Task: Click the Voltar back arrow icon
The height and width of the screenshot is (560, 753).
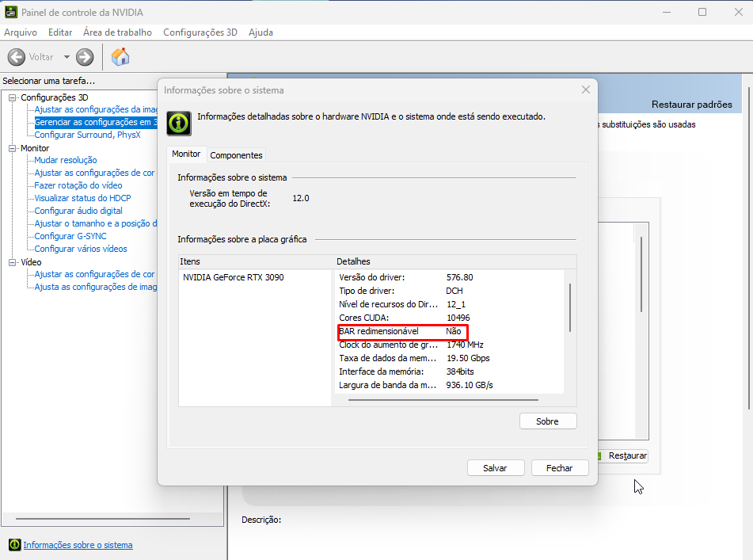Action: (17, 57)
